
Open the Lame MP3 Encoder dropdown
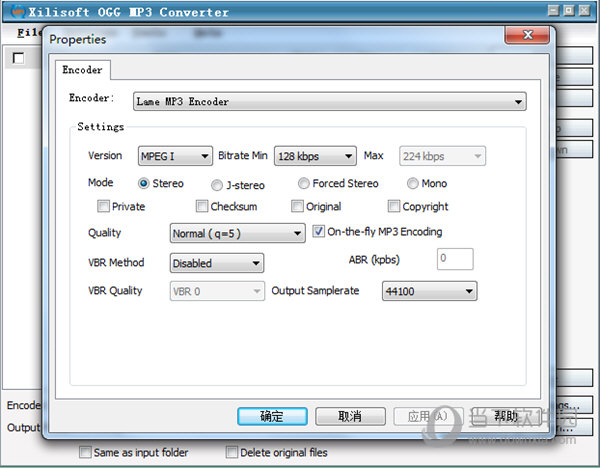pyautogui.click(x=329, y=101)
